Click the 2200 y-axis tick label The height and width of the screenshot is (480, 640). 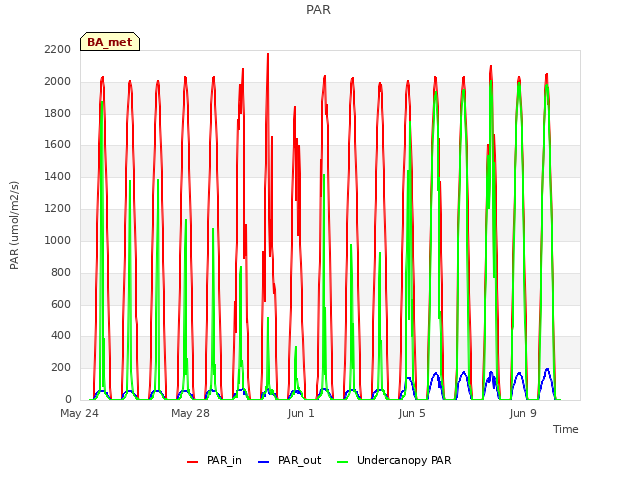tap(58, 49)
